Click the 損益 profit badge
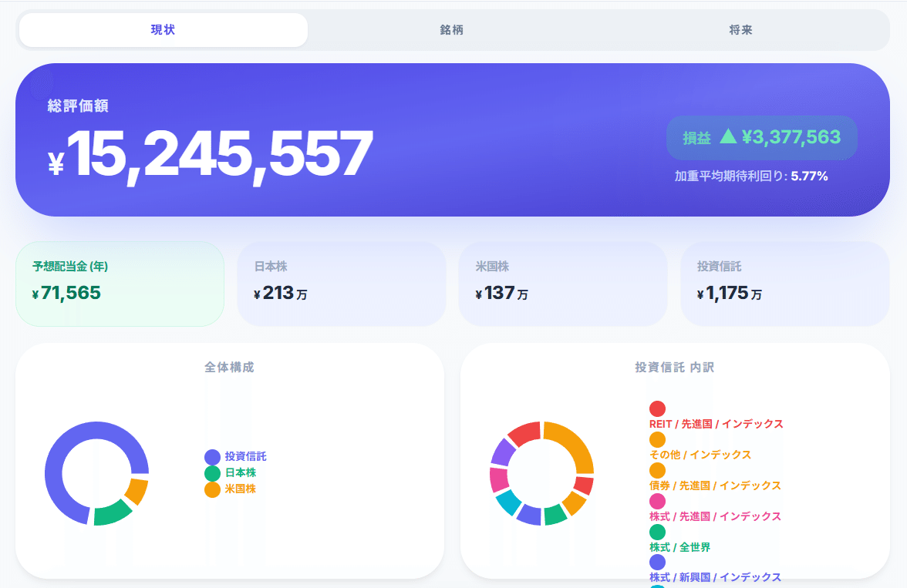 (x=762, y=137)
